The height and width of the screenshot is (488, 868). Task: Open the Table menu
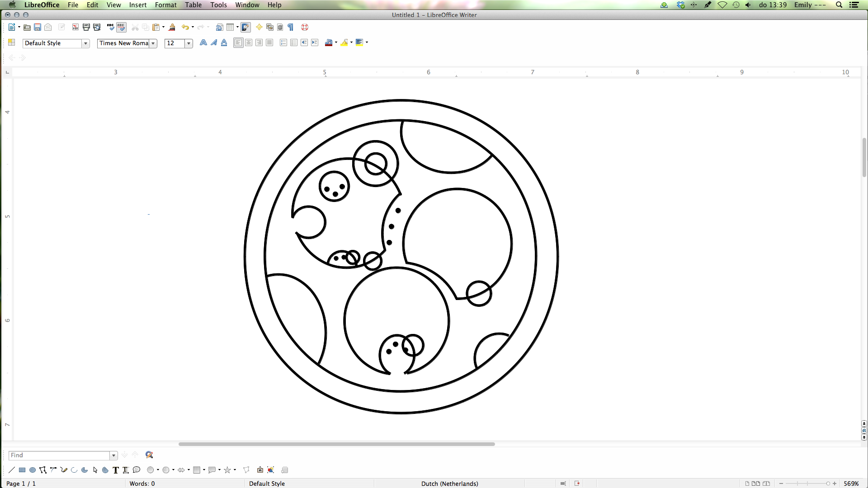tap(193, 5)
